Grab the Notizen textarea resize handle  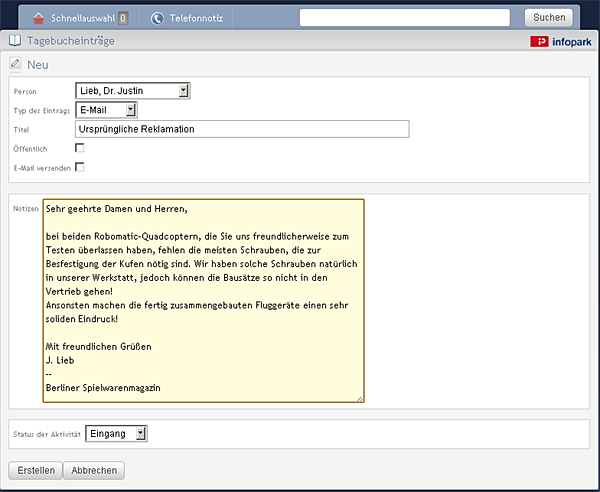(360, 398)
